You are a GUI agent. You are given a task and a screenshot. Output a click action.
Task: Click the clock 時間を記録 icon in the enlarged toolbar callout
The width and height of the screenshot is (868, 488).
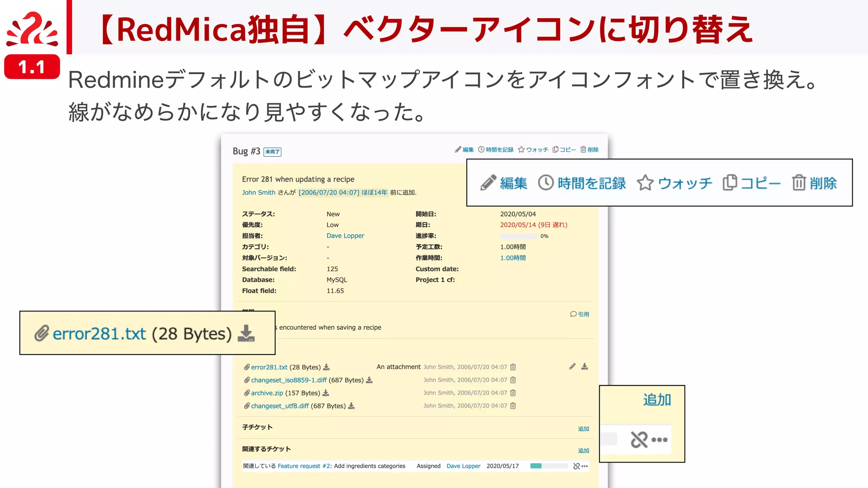[546, 183]
